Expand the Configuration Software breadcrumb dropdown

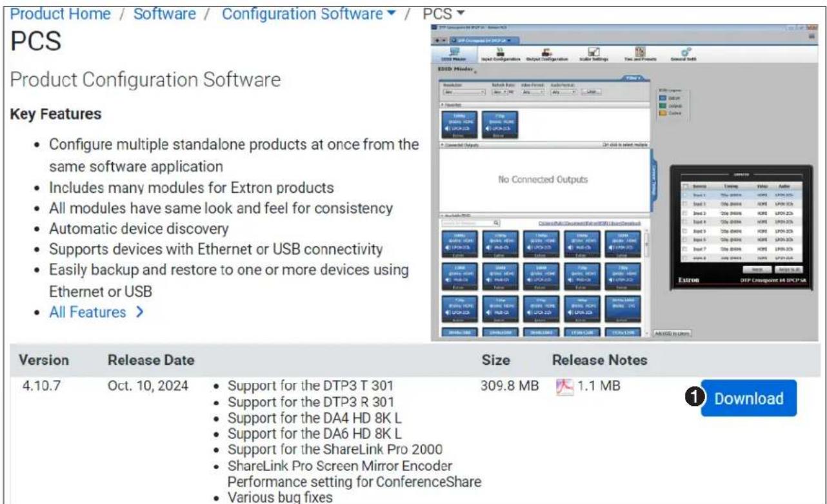(310, 14)
